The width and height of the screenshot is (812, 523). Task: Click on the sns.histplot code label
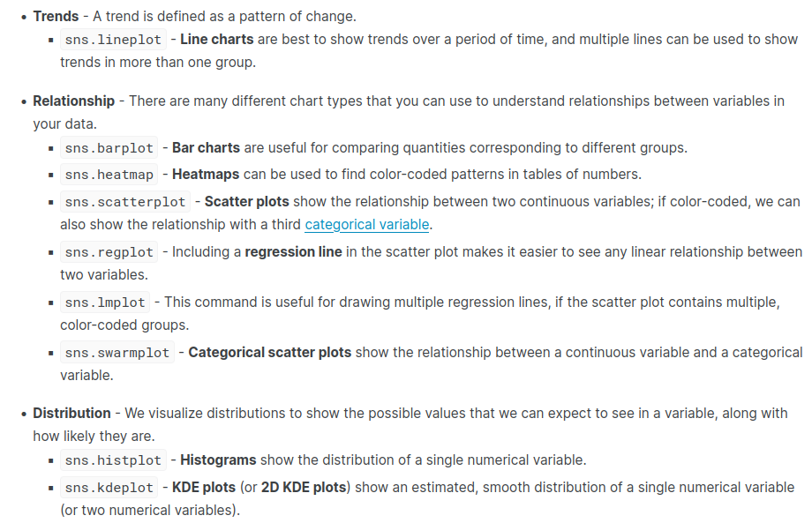(x=113, y=460)
